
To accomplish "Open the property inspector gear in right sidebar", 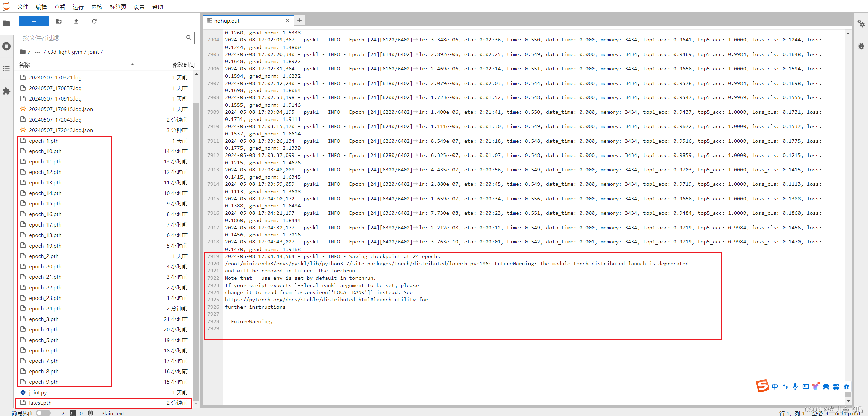I will pyautogui.click(x=862, y=24).
